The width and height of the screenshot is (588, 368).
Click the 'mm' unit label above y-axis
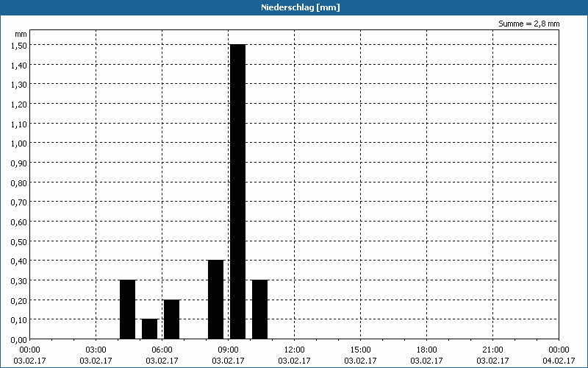pos(21,34)
